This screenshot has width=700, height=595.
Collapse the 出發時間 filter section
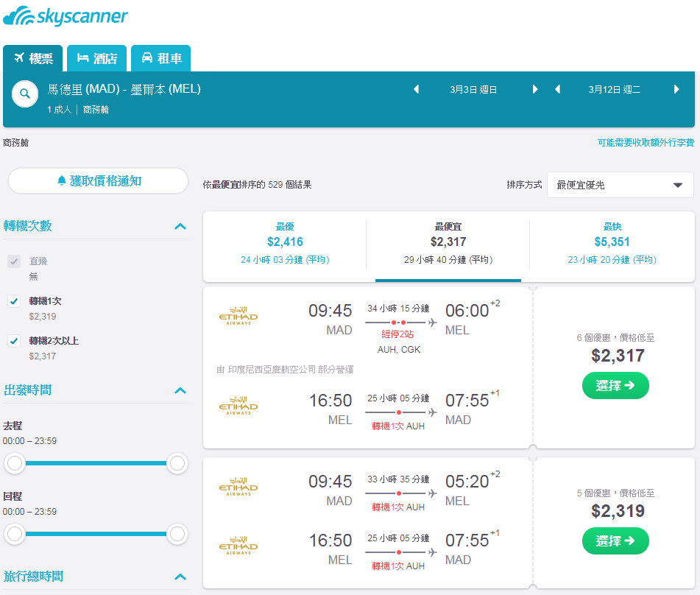click(180, 390)
